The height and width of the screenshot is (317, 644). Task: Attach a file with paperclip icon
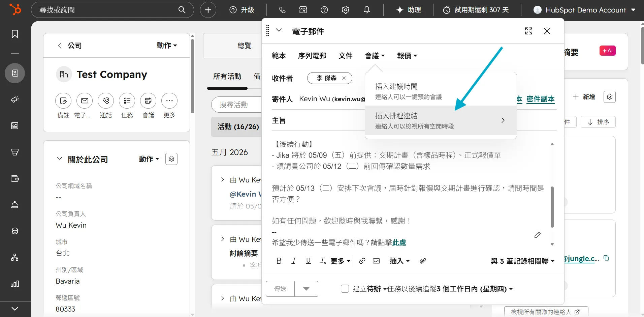pos(423,261)
